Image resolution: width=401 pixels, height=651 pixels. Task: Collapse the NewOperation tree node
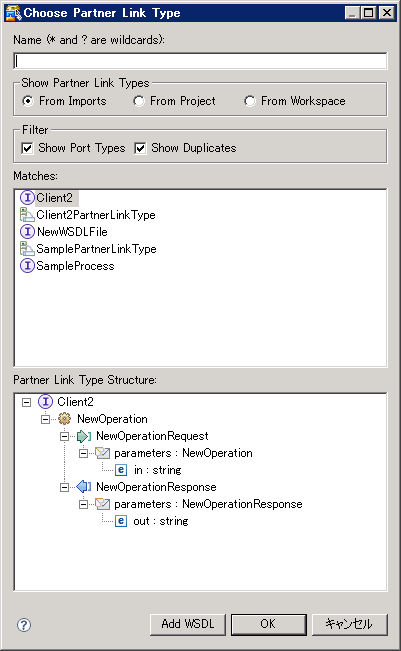[45, 419]
